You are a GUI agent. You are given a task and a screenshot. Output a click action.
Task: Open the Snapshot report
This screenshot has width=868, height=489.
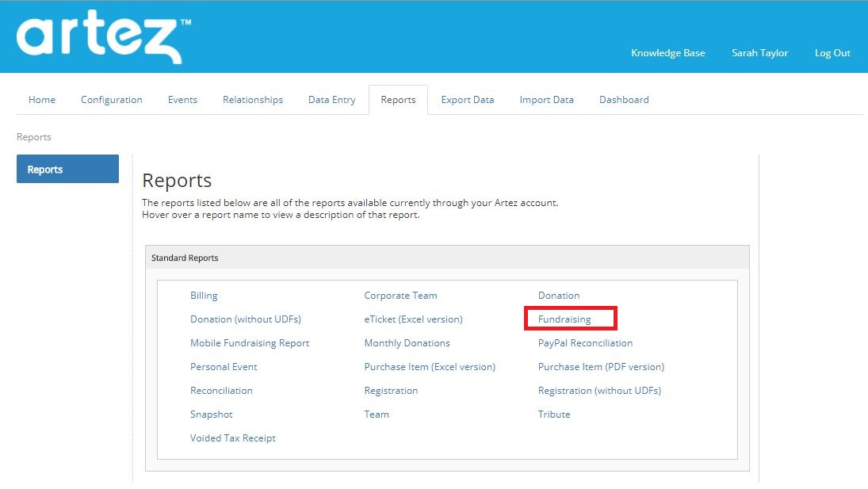[x=212, y=415]
